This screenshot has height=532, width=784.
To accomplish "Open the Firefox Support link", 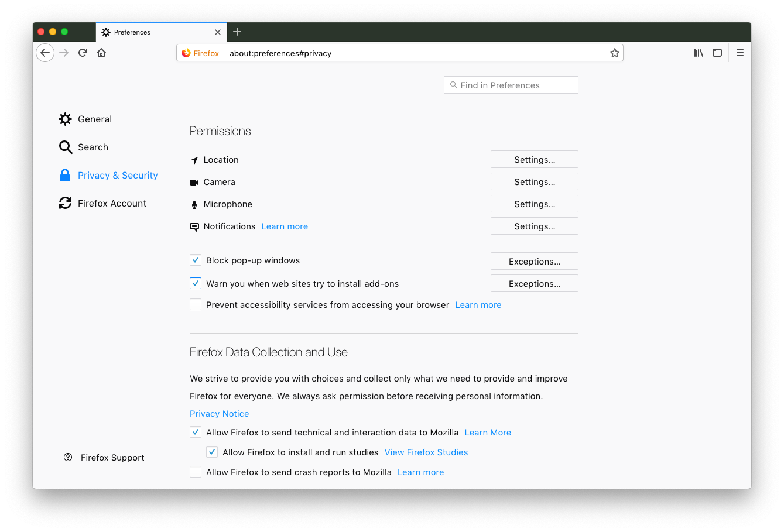I will [x=112, y=458].
